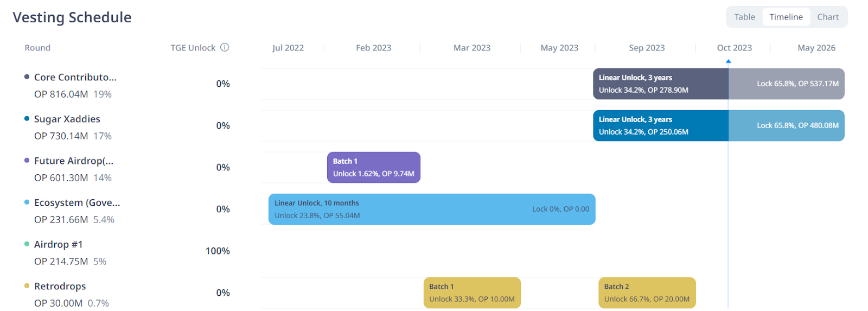This screenshot has height=311, width=868.
Task: Click the Retrodrops Batch 2 block
Action: click(x=647, y=293)
